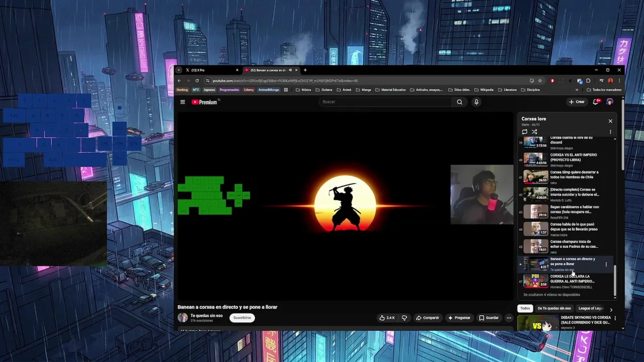Open the YouTube guide hamburger menu
Viewport: 644px width, 362px height.
[x=183, y=102]
